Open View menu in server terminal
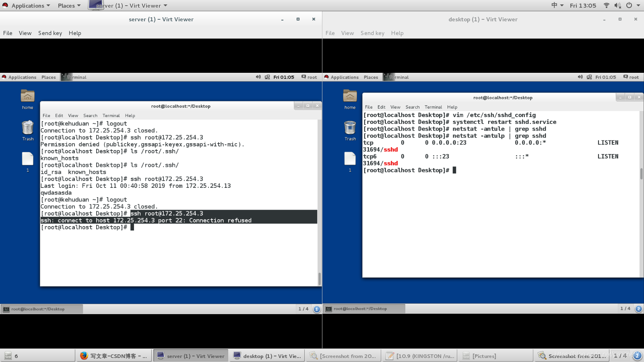Screen dimensions: 644x362 pos(73,115)
